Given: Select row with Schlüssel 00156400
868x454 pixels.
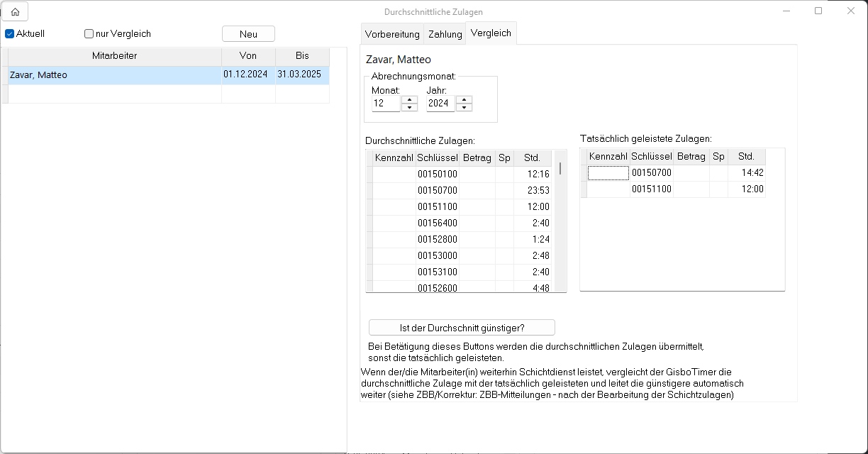Looking at the screenshot, I should point(437,223).
